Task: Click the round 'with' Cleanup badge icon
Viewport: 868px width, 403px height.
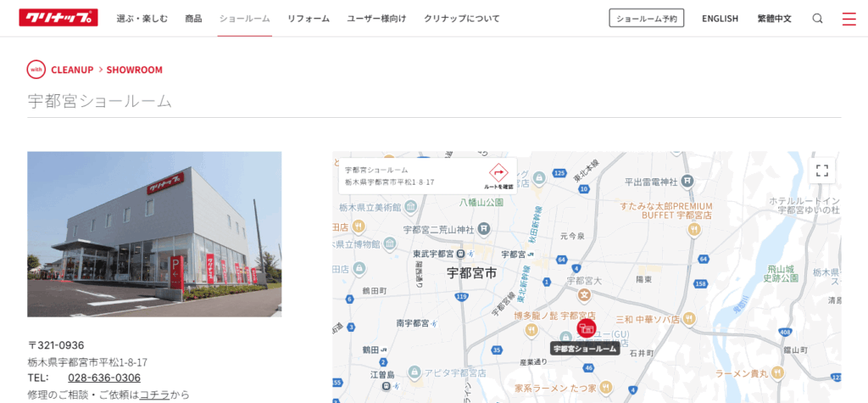Action: coord(36,70)
